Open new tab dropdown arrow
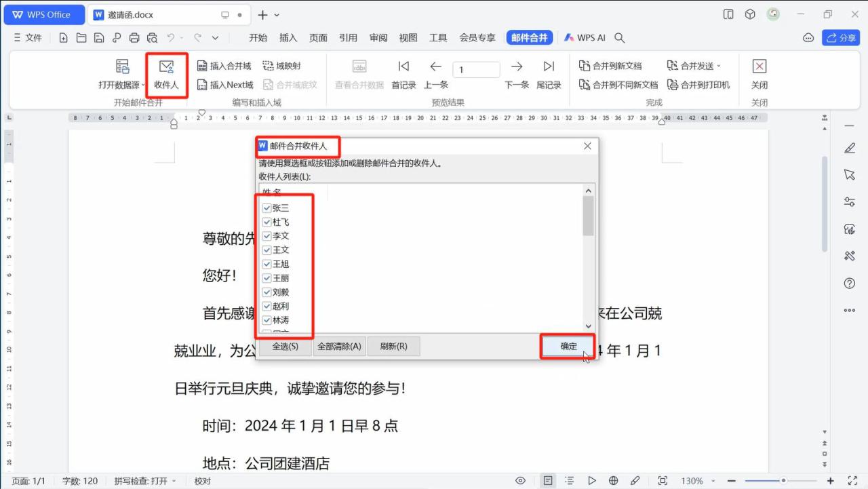The image size is (868, 489). 277,15
